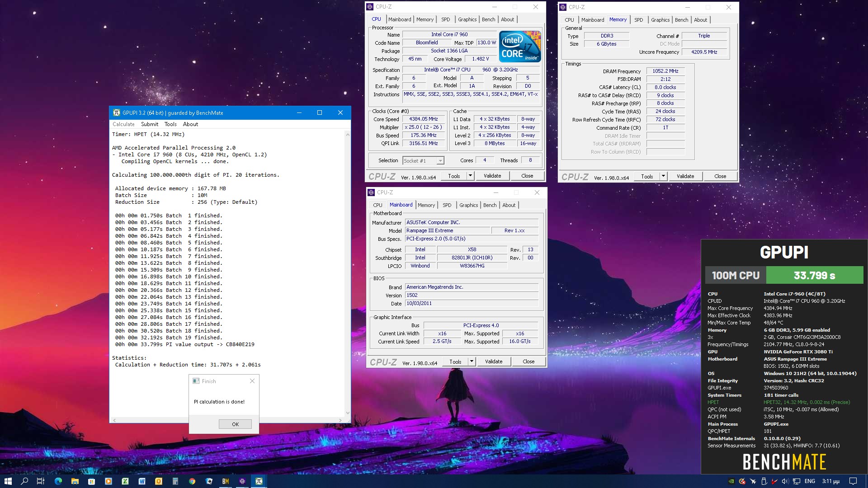Open NVIDIA tray icon
The width and height of the screenshot is (868, 488).
pos(731,481)
